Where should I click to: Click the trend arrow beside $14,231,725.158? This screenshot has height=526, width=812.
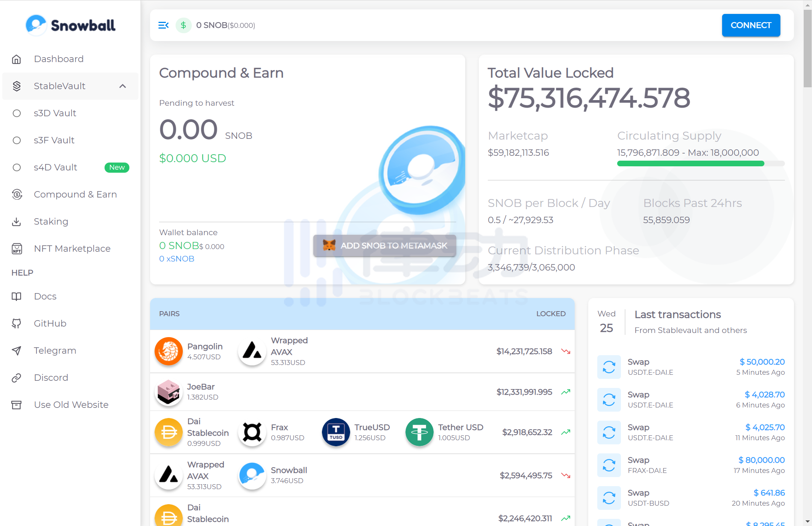[x=566, y=351]
